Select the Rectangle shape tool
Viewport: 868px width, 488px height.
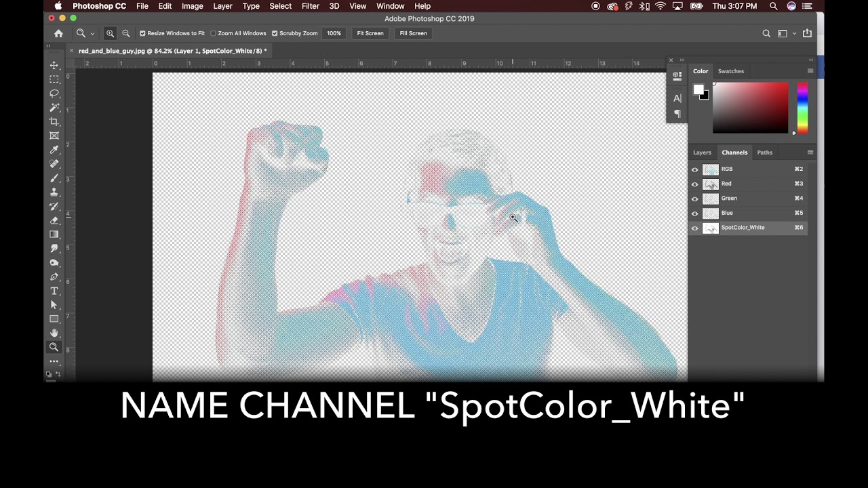pyautogui.click(x=54, y=319)
